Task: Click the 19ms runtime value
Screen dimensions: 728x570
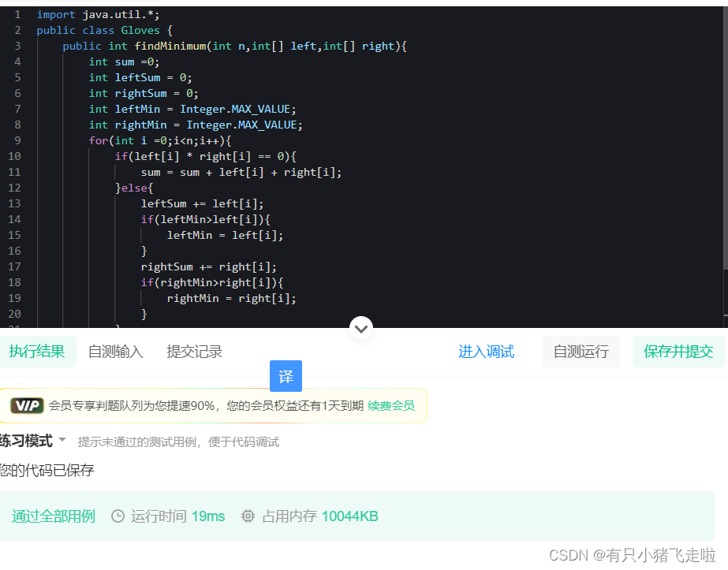Action: 207,516
